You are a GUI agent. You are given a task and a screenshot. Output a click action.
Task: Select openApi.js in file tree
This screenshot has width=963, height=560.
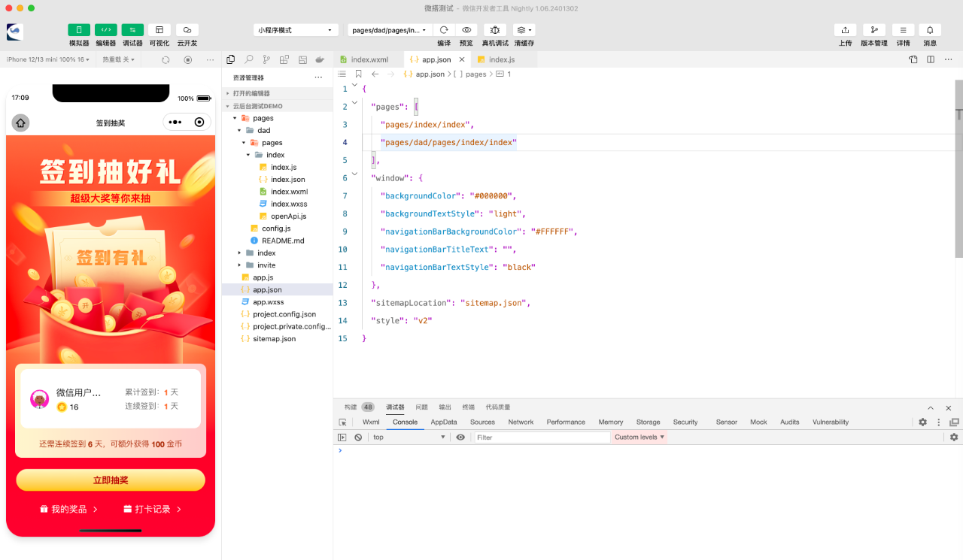click(x=278, y=216)
